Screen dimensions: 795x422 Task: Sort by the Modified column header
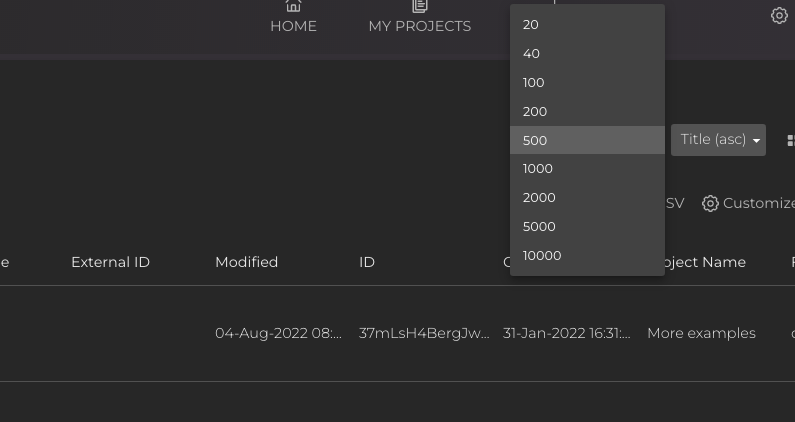point(246,262)
